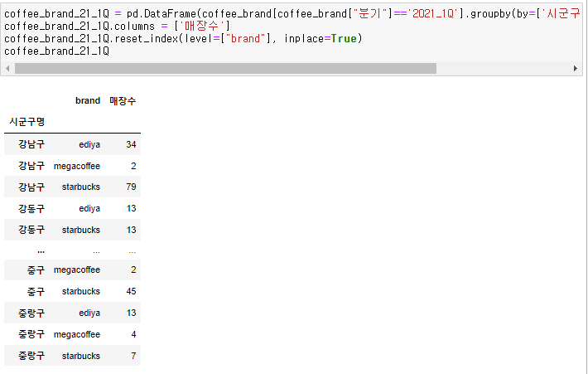Click the 중랑구 label in starbucks row
The height and width of the screenshot is (374, 588).
coord(31,356)
